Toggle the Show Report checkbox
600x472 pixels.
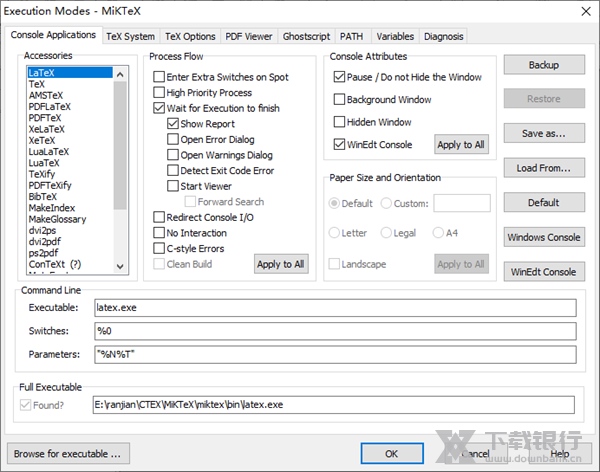[174, 124]
